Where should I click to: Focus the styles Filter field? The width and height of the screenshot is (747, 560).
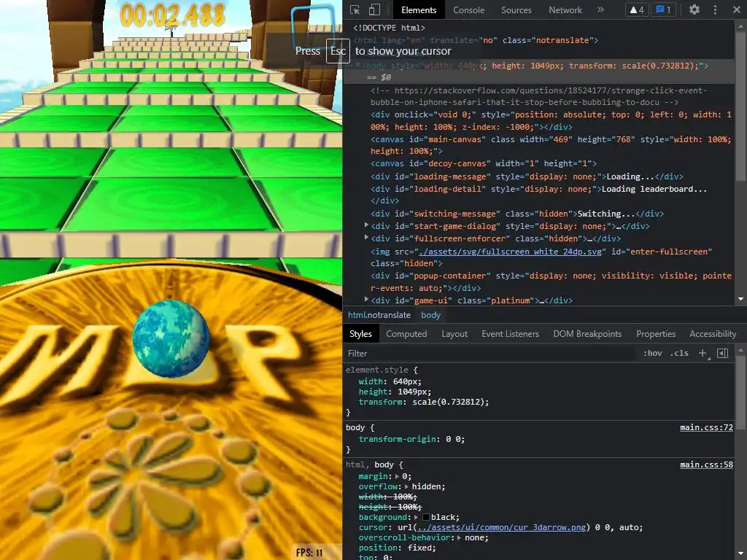point(491,354)
